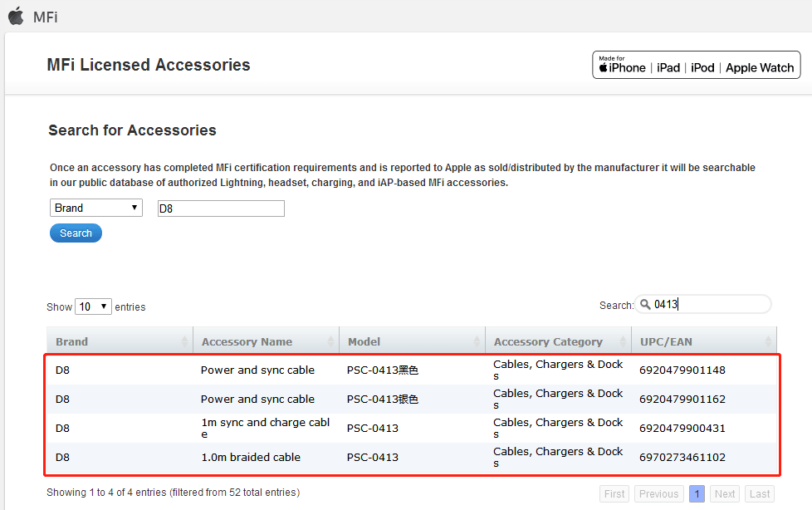Select page 1 in the pagination bar

pos(697,493)
